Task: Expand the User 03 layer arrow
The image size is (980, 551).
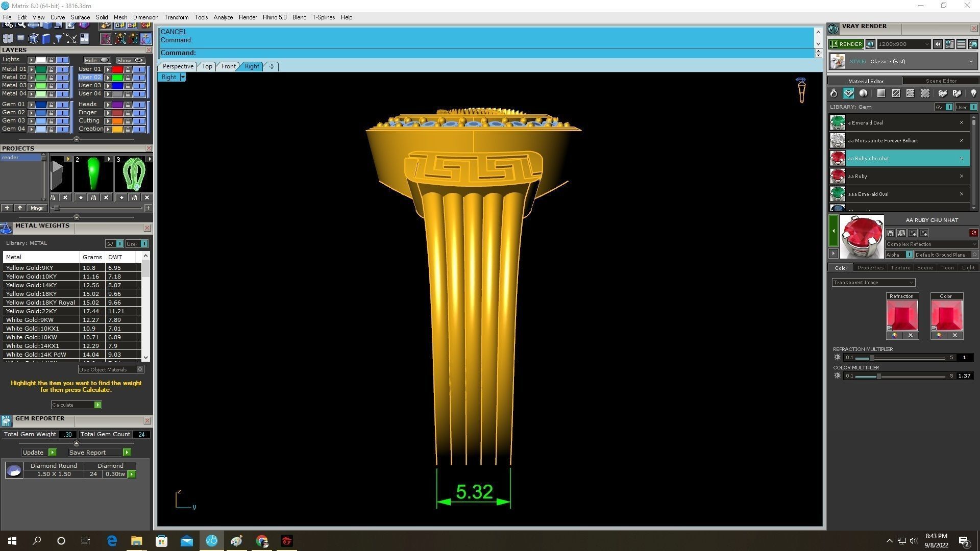Action: tap(108, 86)
